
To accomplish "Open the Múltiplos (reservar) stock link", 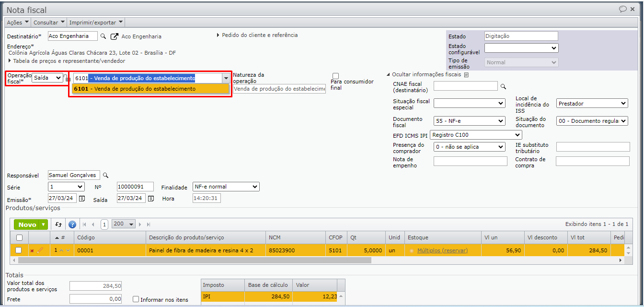I will pyautogui.click(x=442, y=250).
